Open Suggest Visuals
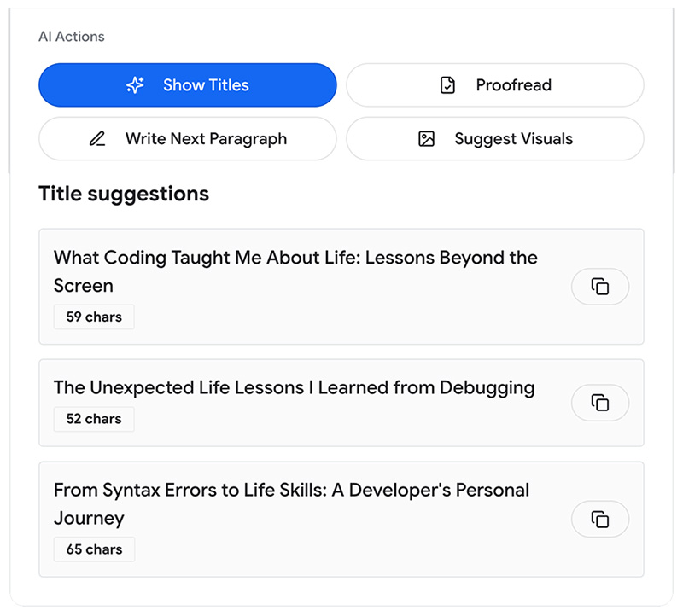Screen dimensions: 683x616 495,138
